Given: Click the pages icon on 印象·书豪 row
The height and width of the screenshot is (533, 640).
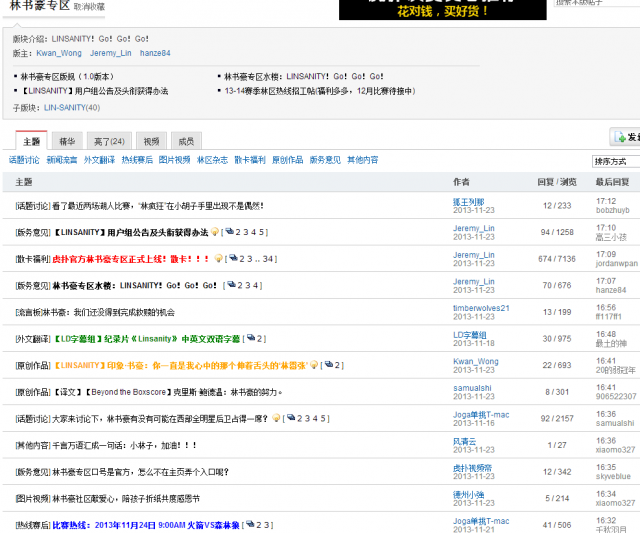Looking at the screenshot, I should click(329, 364).
